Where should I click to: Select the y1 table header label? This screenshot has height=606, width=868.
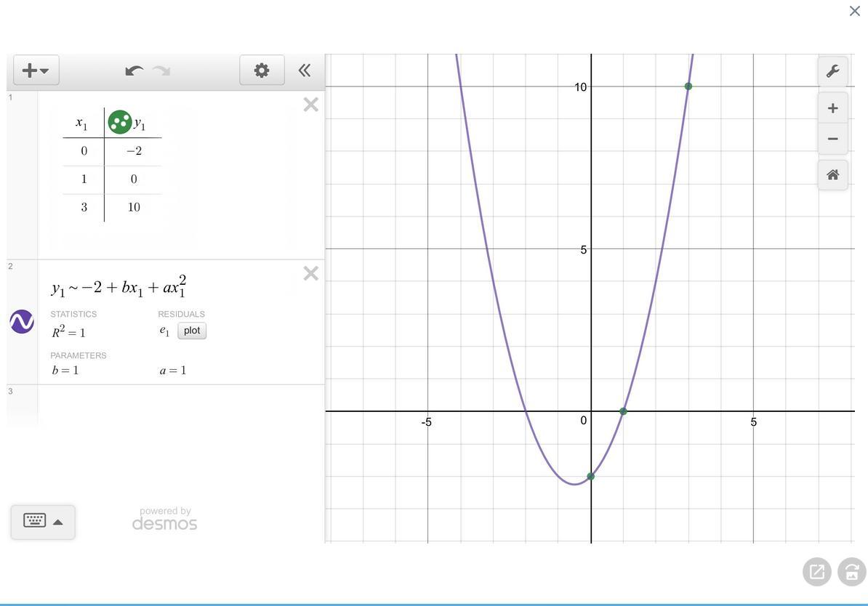140,124
